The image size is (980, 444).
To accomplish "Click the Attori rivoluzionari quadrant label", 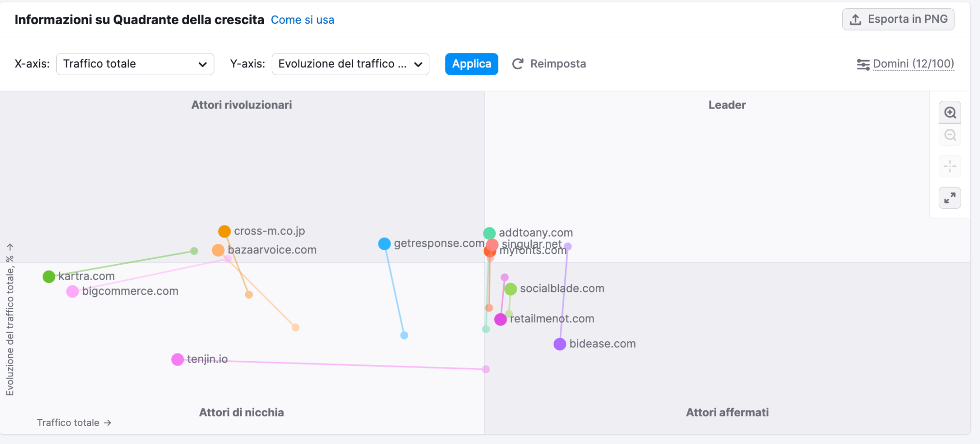I will click(x=242, y=105).
